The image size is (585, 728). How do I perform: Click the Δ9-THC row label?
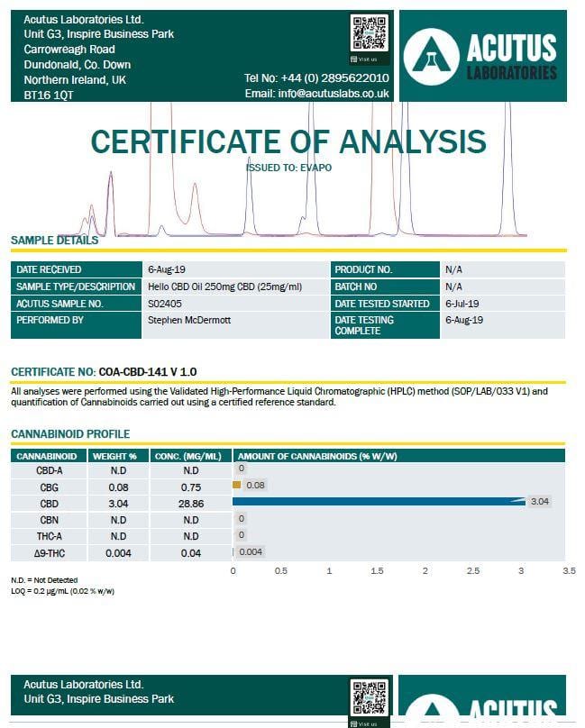(x=50, y=553)
